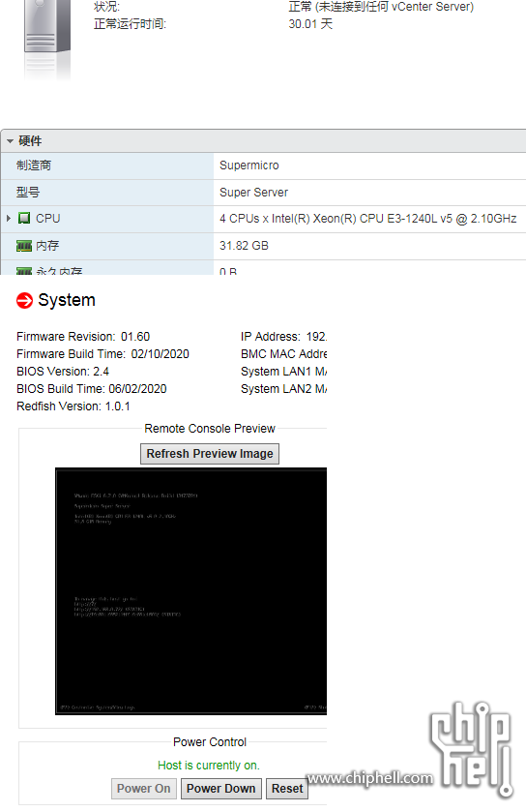Click the disabled Power On button
This screenshot has width=526, height=812.
coord(144,789)
